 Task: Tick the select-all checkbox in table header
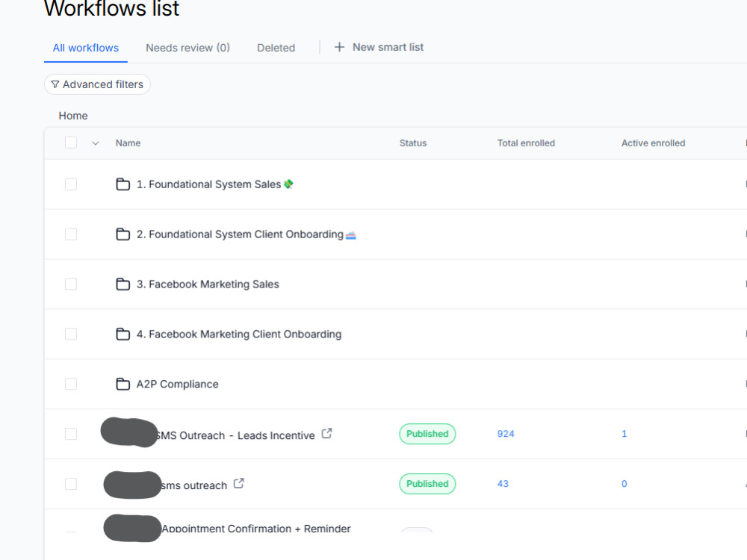pos(71,143)
